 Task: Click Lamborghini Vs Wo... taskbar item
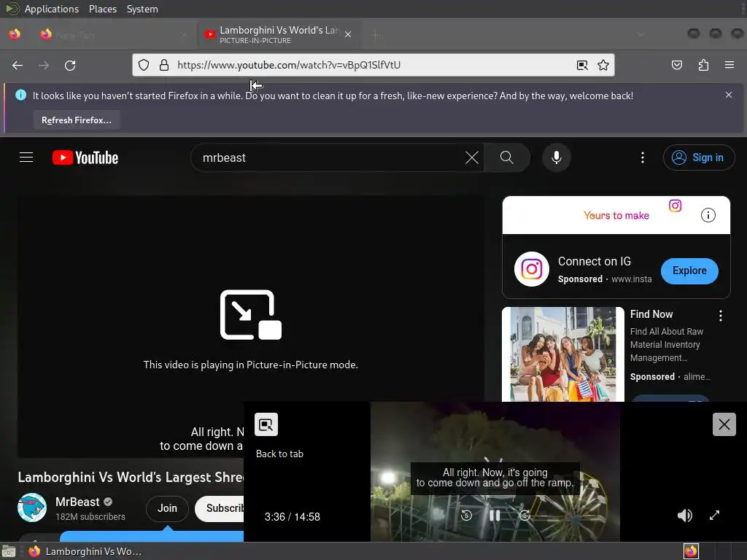85,551
